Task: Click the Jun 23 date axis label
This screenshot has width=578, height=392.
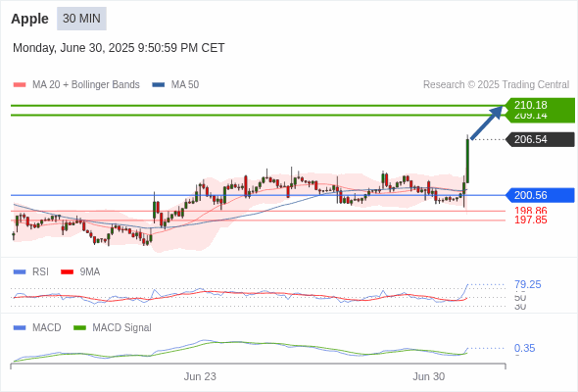Action: click(200, 376)
